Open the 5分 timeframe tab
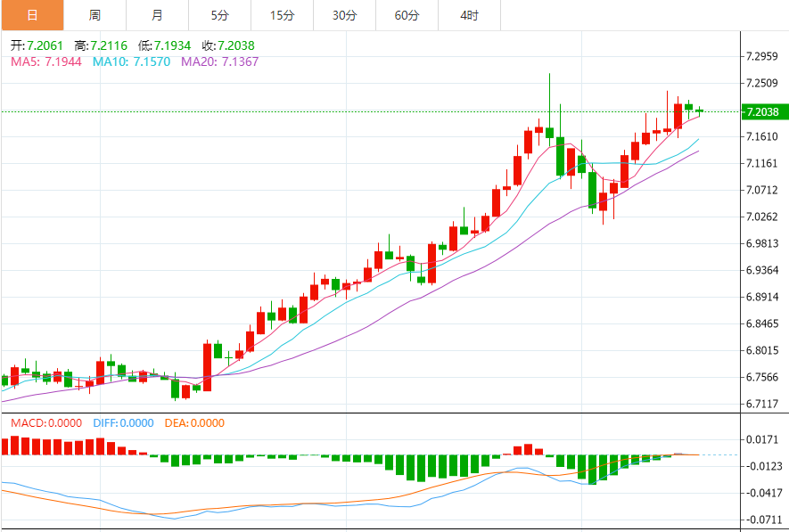This screenshot has height=532, width=789. tap(219, 15)
